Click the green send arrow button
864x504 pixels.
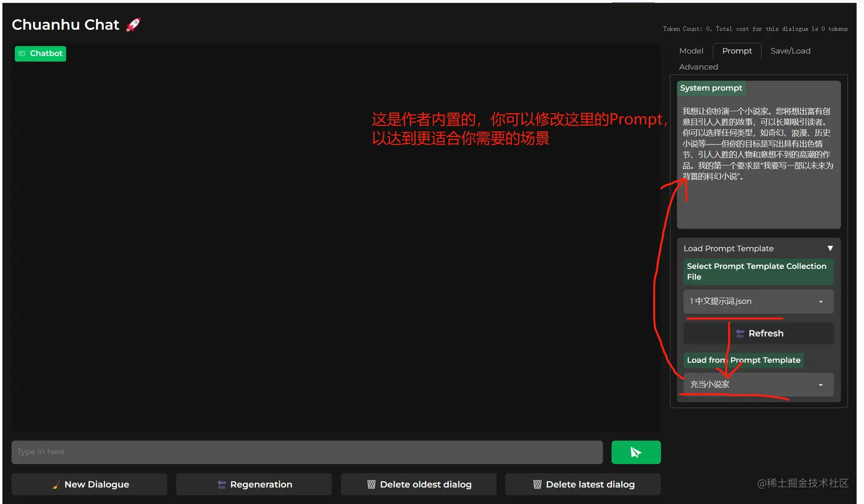point(635,452)
